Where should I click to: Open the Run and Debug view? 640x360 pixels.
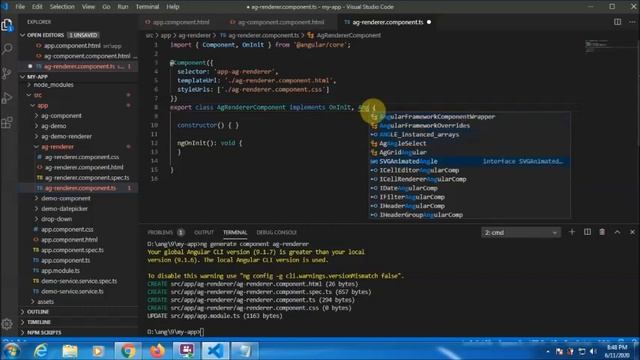(x=7, y=98)
